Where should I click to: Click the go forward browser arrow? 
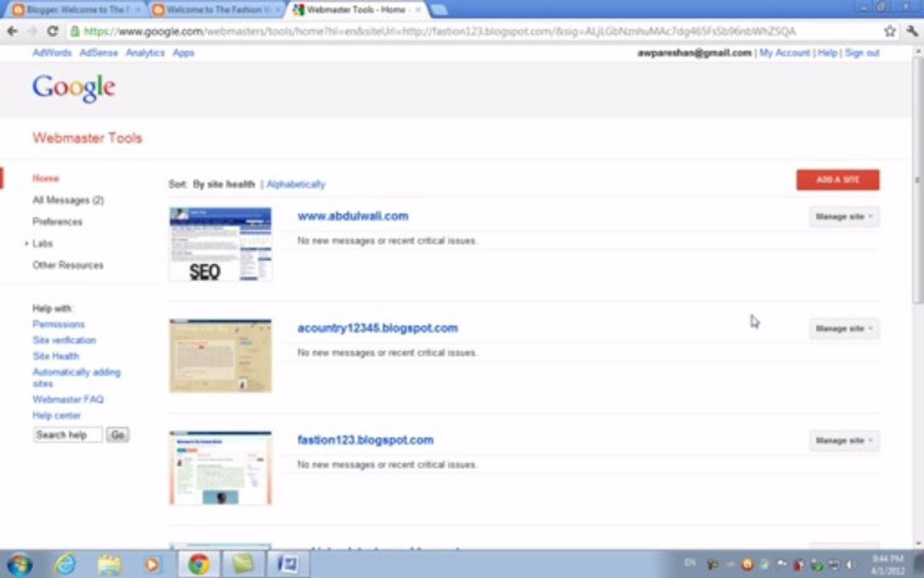32,31
